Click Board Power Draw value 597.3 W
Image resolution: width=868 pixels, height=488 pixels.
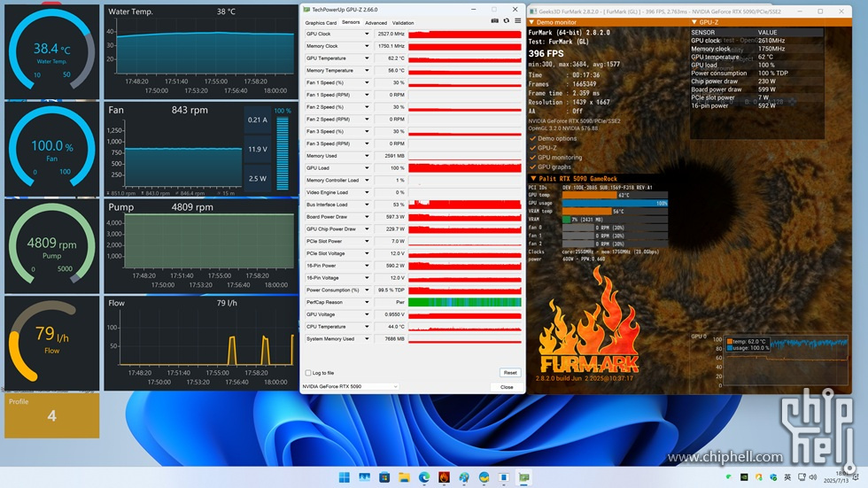coord(391,216)
